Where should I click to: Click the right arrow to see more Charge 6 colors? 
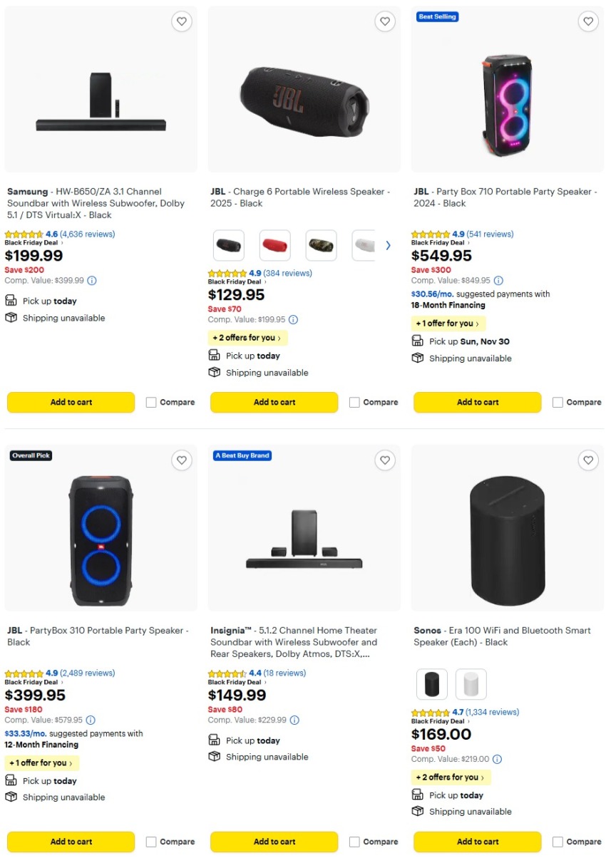(388, 244)
